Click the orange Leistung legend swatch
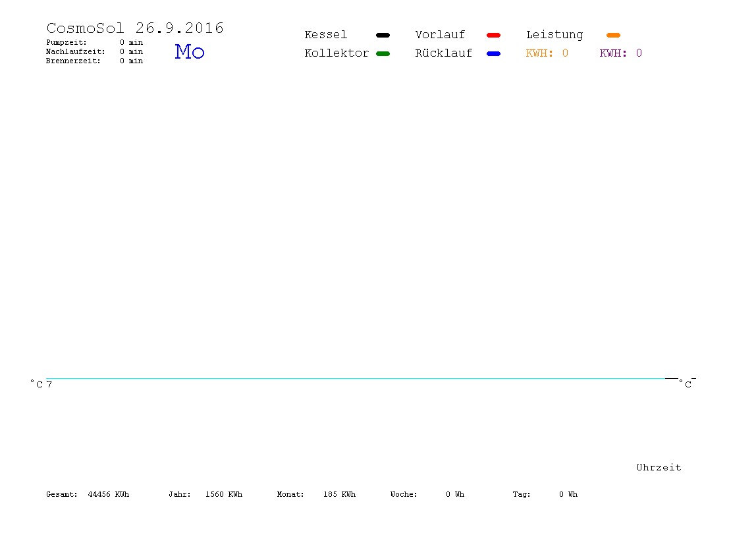Image resolution: width=756 pixels, height=535 pixels. [x=613, y=35]
